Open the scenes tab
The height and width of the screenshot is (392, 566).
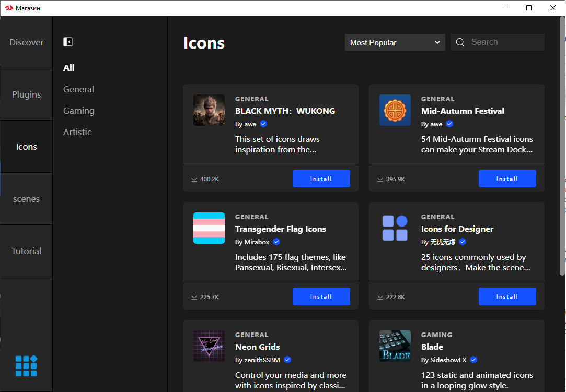click(x=26, y=199)
